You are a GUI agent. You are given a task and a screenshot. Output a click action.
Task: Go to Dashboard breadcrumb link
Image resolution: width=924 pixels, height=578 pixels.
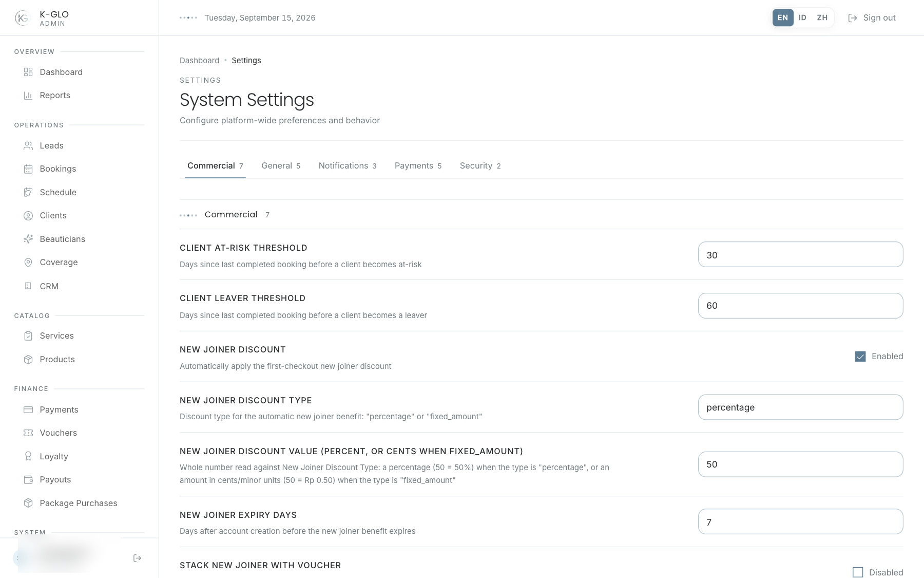pyautogui.click(x=199, y=61)
